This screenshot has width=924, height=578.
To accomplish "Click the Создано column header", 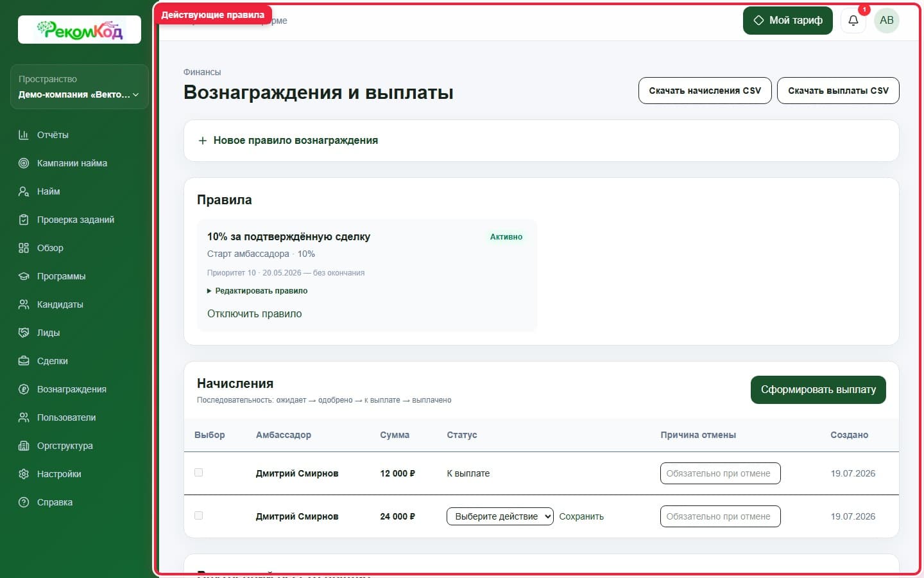I will click(x=849, y=435).
